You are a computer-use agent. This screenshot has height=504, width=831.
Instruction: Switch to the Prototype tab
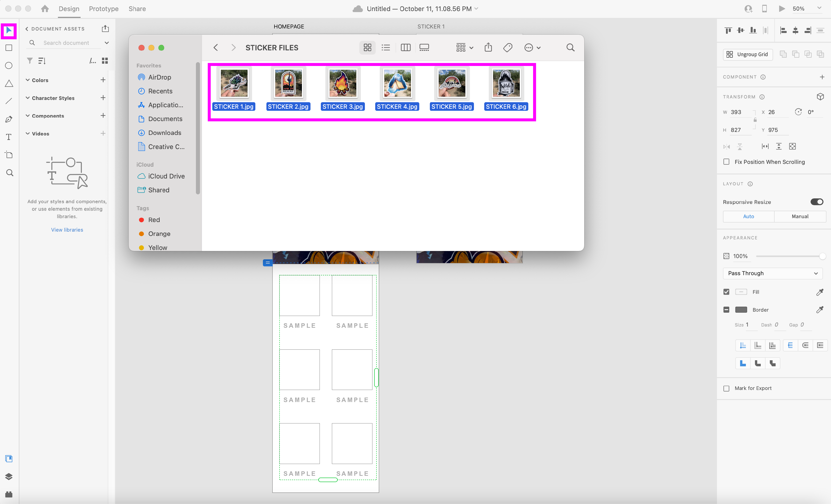click(103, 9)
